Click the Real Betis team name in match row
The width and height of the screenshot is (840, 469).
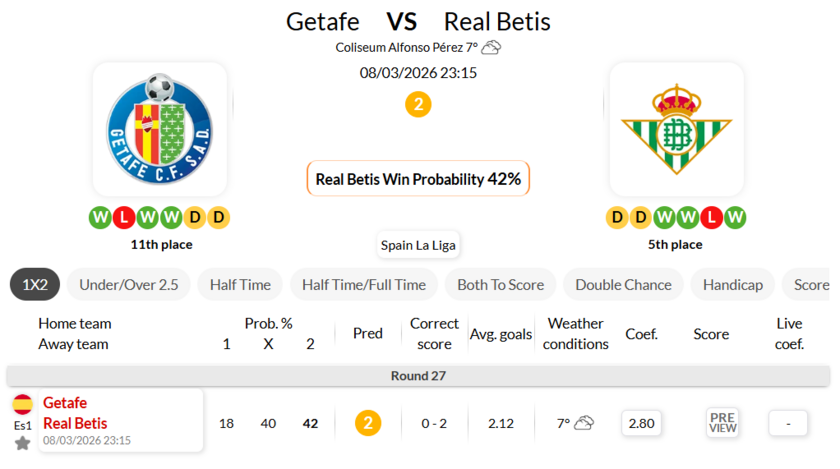point(75,423)
